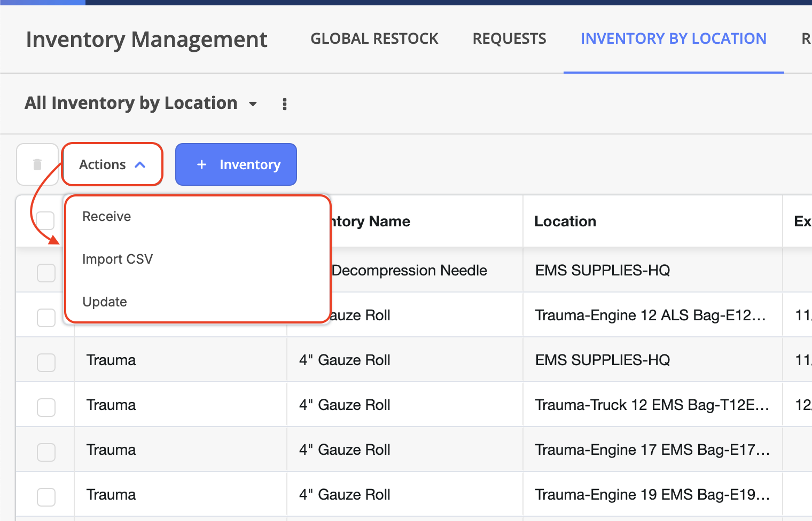Click the Inventory Name column header
Screen dimensions: 812x521
(371, 221)
